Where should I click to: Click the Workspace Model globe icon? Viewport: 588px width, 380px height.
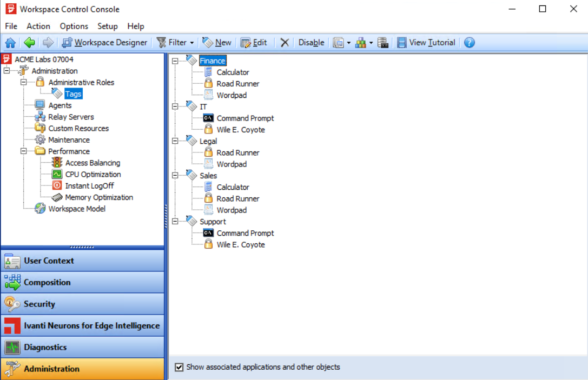(x=40, y=209)
